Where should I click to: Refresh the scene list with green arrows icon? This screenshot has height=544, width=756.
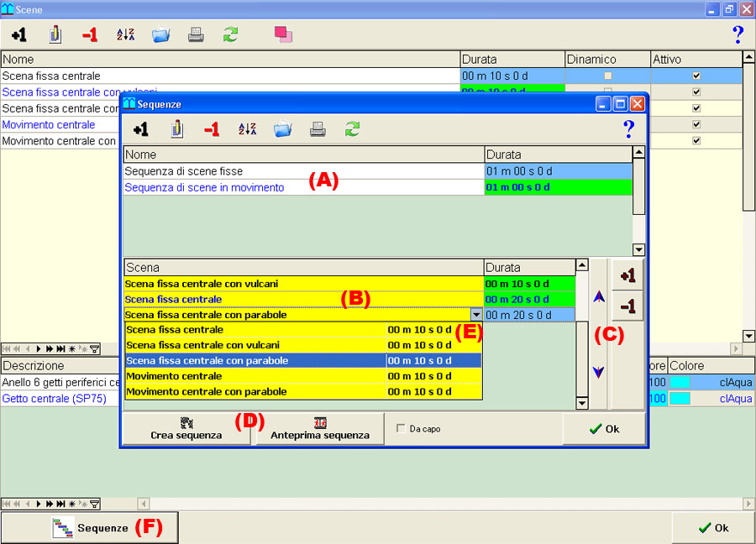pos(230,34)
